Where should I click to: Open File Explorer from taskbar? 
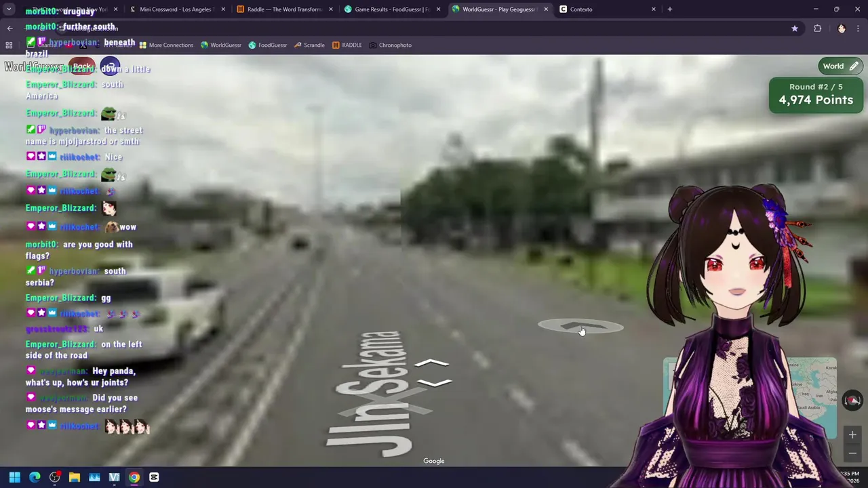point(75,477)
